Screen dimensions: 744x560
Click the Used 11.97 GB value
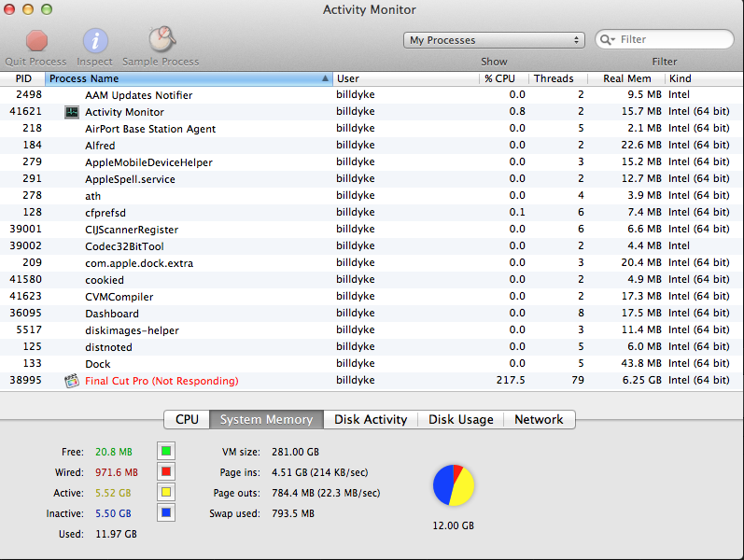tap(116, 534)
